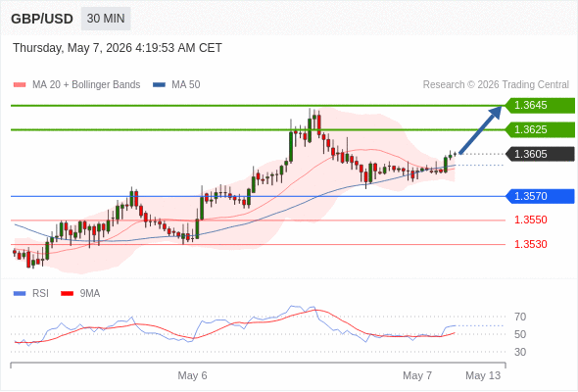The height and width of the screenshot is (392, 578).
Task: Click the MA 20 Bollinger Bands swatch
Action: tap(20, 85)
